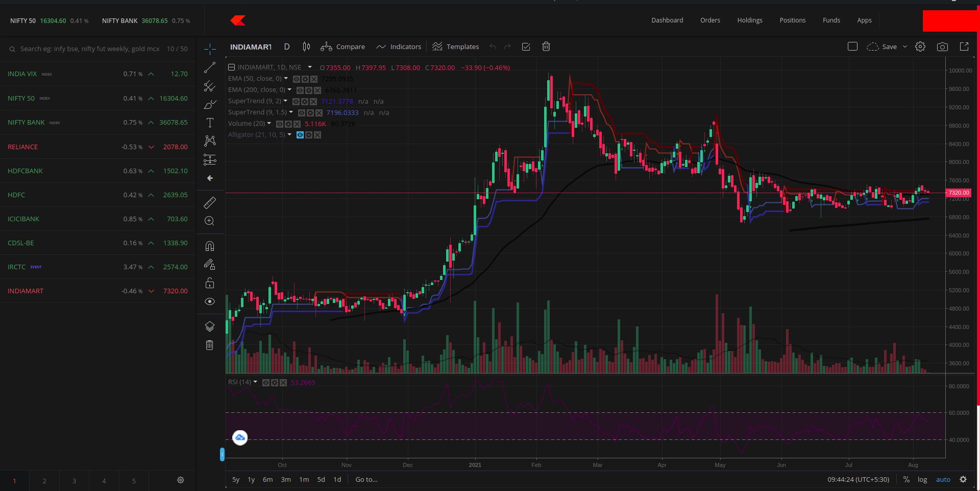The image size is (980, 491).
Task: Click the round blue chart-pattern icon
Action: pyautogui.click(x=240, y=438)
